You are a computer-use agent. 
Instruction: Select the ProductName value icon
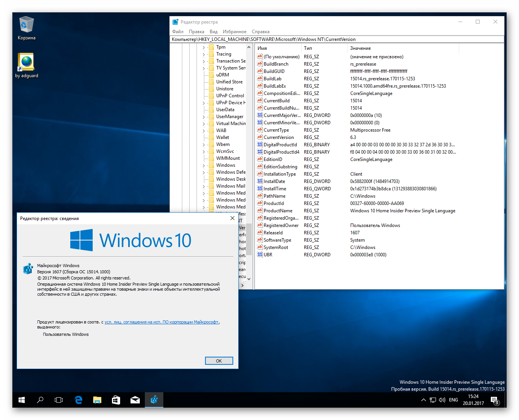(260, 210)
